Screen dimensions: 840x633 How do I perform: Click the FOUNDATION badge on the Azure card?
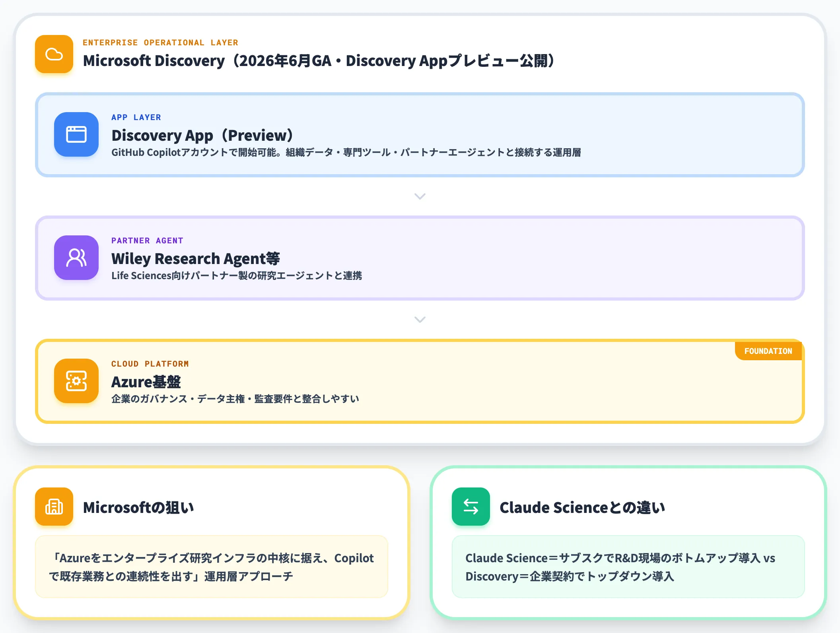pyautogui.click(x=768, y=351)
